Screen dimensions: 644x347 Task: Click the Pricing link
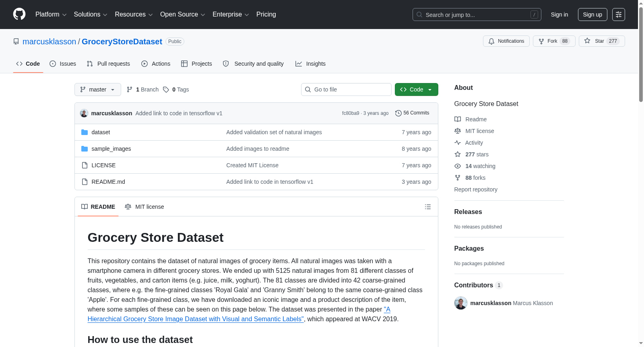click(266, 15)
